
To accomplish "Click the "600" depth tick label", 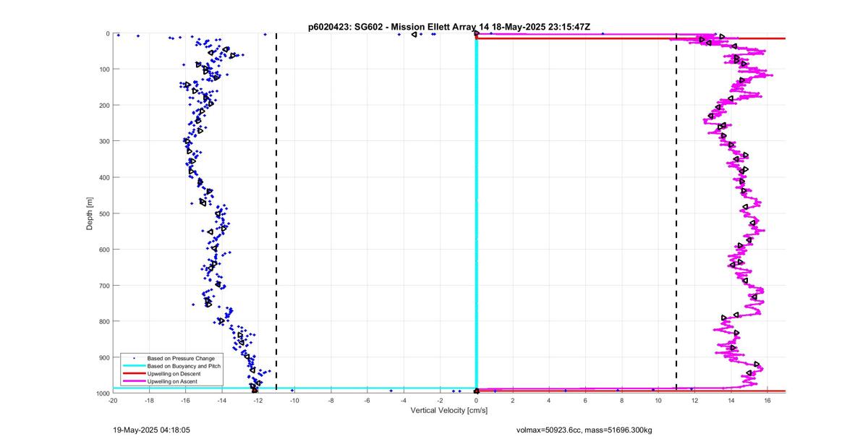I will pos(103,249).
